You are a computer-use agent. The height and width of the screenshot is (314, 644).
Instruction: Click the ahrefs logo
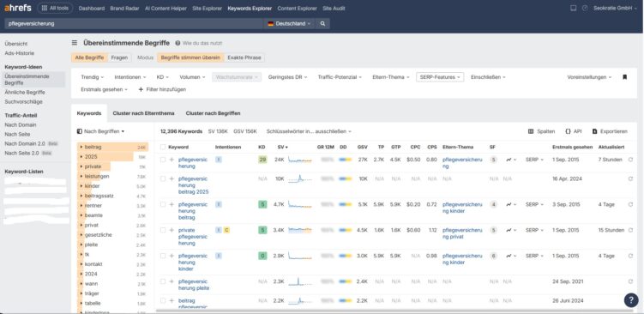18,8
